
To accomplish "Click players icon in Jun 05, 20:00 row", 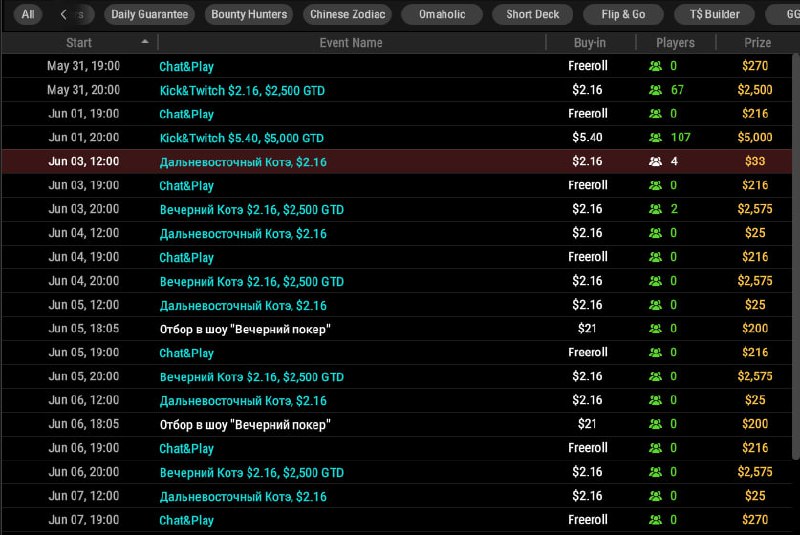I will click(655, 376).
